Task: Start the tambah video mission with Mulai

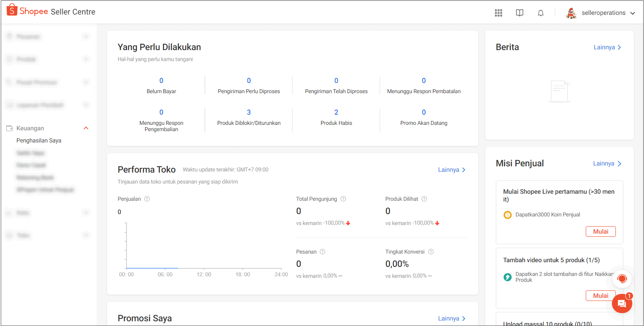Action: point(601,295)
